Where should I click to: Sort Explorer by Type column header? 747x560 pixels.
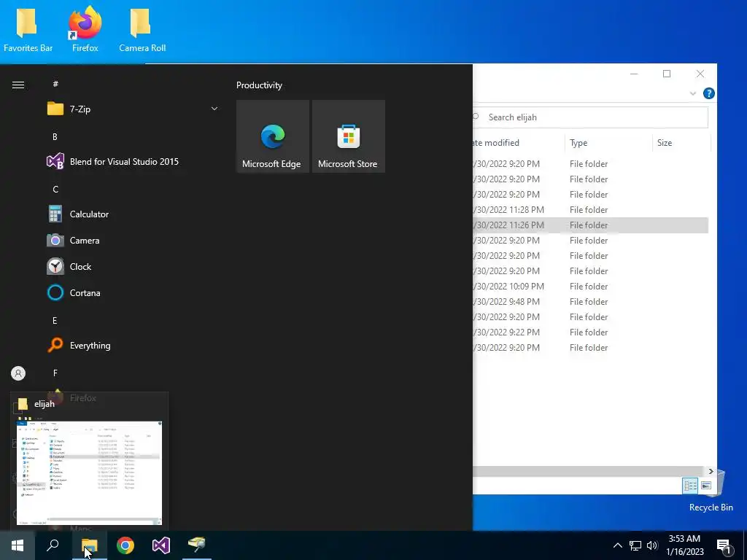click(x=608, y=143)
